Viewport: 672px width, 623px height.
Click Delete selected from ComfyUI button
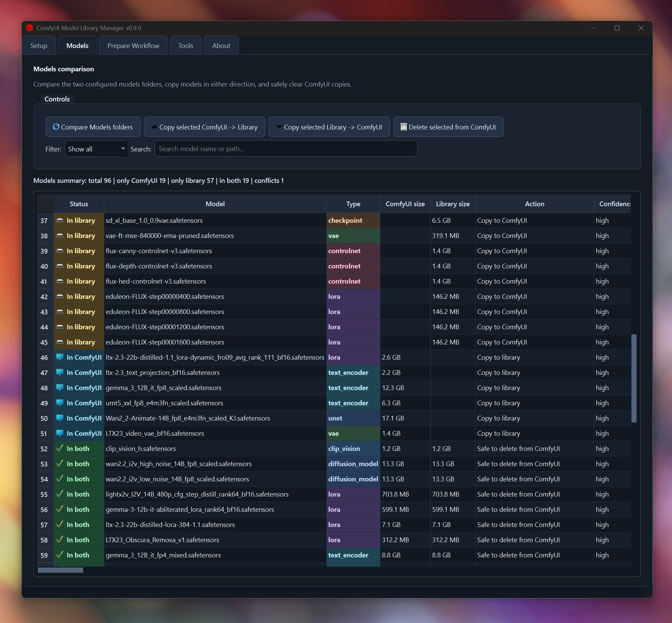tap(448, 127)
